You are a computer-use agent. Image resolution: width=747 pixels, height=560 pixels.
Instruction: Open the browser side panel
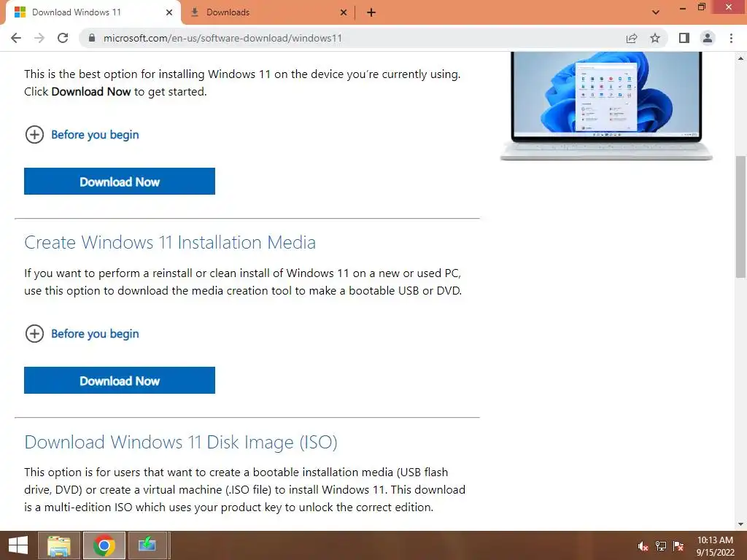[x=684, y=38]
